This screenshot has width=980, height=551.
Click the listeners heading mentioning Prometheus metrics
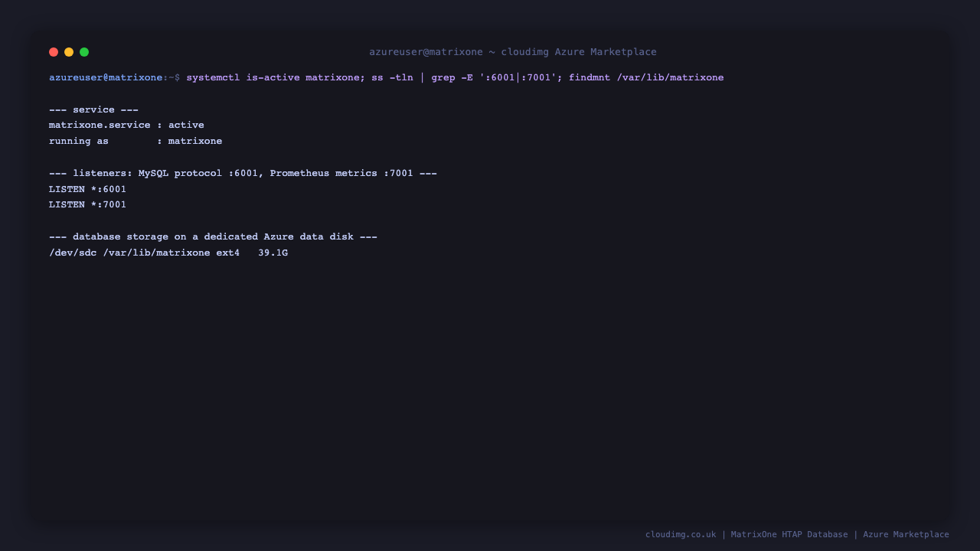pos(243,173)
